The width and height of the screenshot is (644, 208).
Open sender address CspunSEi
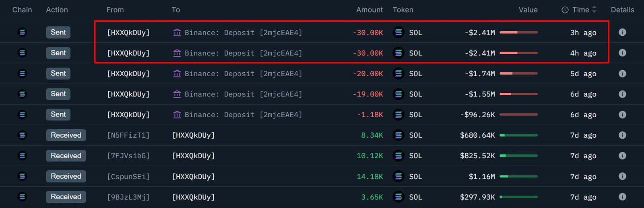coord(128,177)
